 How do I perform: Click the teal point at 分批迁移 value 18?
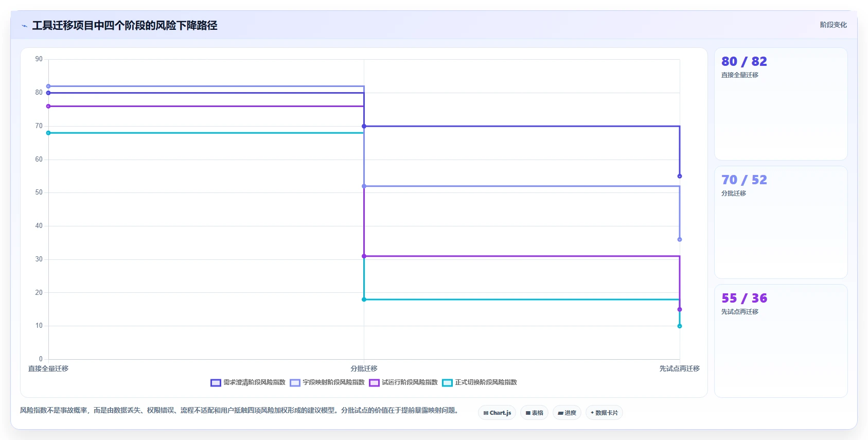point(364,300)
